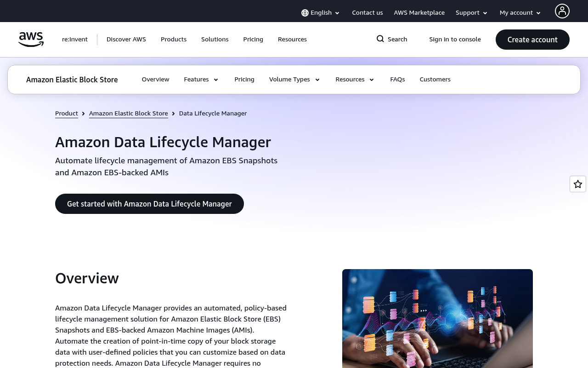This screenshot has height=368, width=588.
Task: Go to re:Invent page
Action: click(75, 40)
